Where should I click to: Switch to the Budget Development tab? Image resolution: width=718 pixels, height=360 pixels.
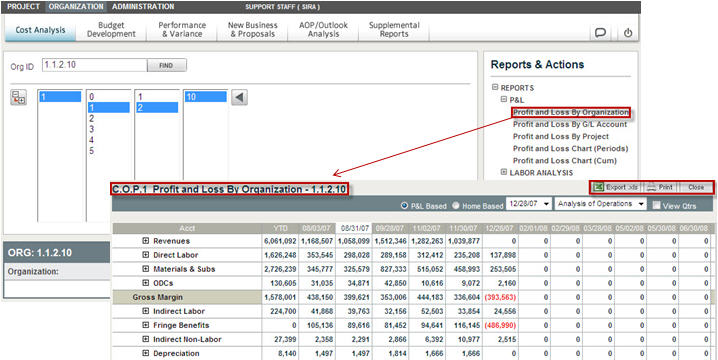(111, 30)
